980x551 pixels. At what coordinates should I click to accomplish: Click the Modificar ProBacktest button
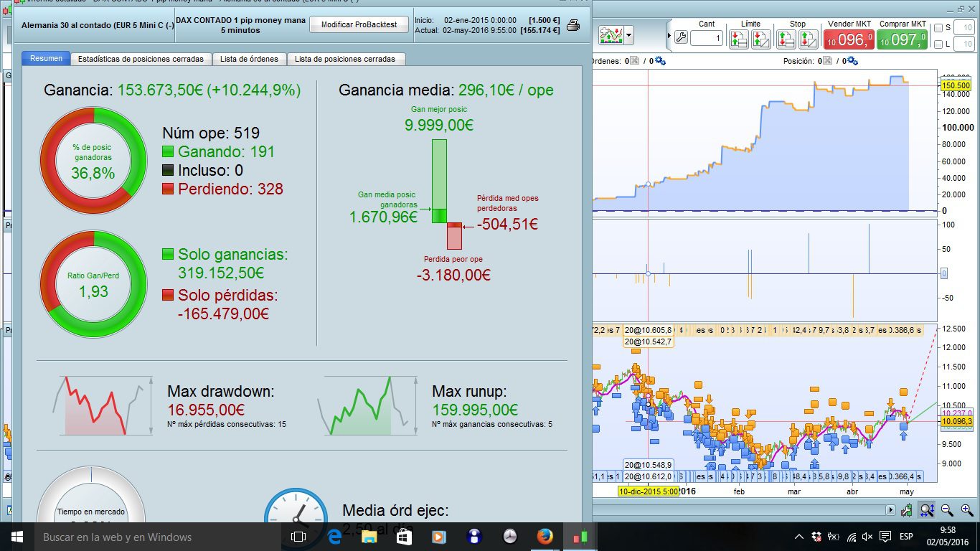coord(359,24)
